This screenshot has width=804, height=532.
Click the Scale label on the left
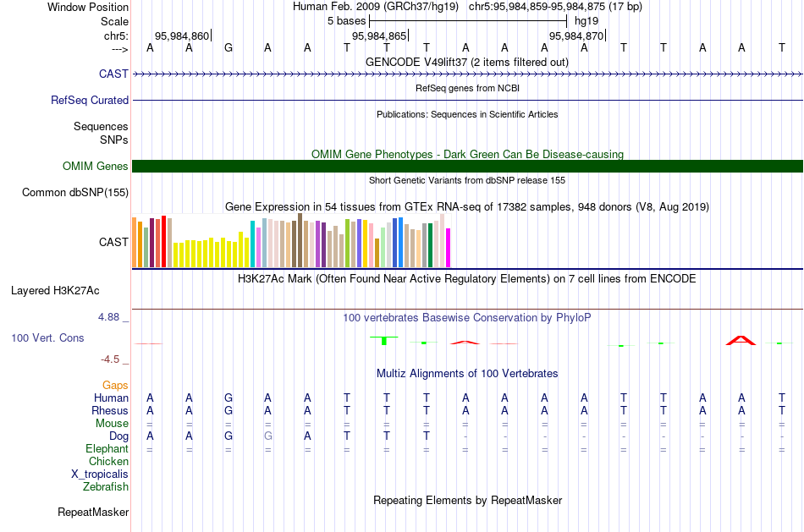pos(114,21)
